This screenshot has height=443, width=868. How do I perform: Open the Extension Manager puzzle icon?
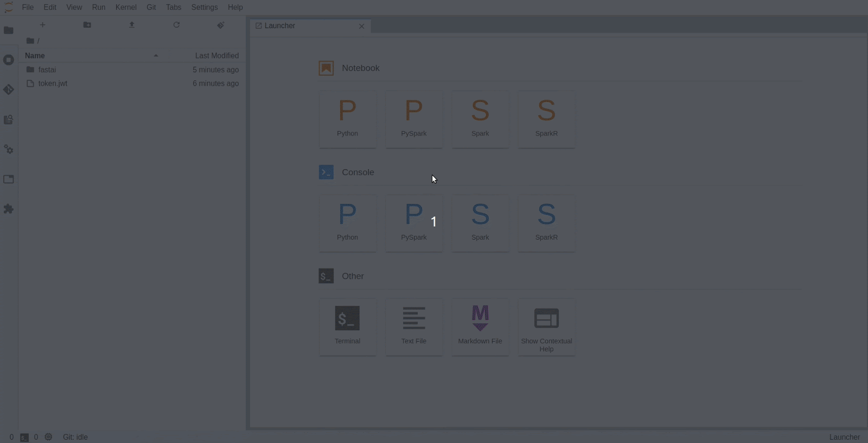click(9, 209)
